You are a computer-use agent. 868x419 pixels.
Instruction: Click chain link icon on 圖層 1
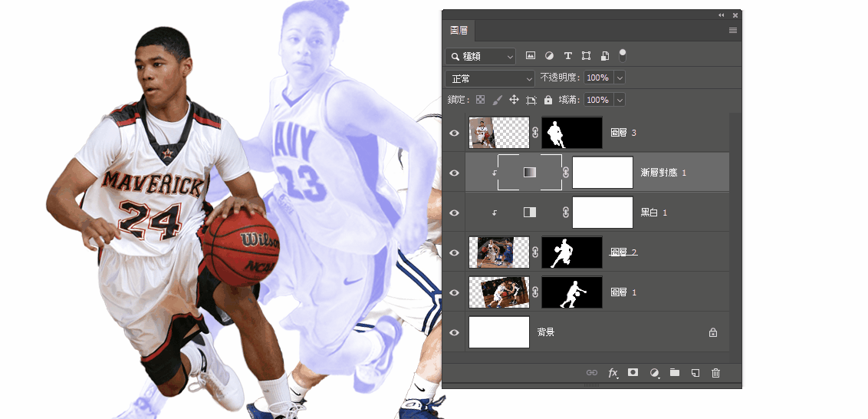click(534, 292)
